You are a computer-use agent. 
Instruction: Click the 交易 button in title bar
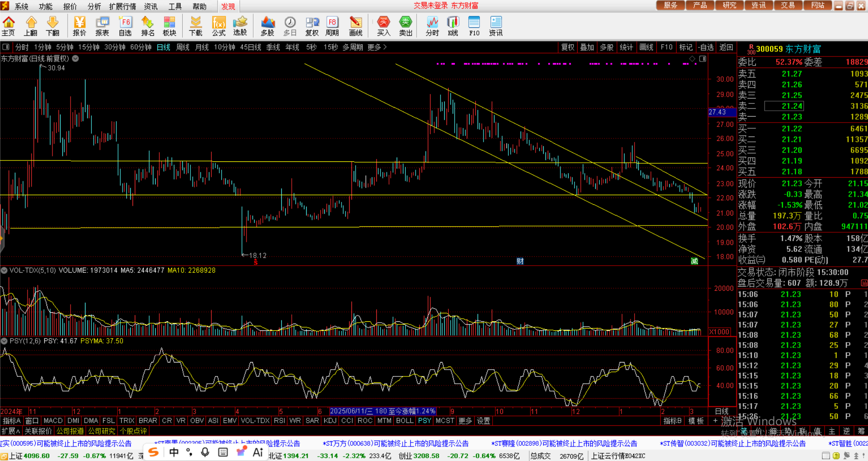[787, 5]
